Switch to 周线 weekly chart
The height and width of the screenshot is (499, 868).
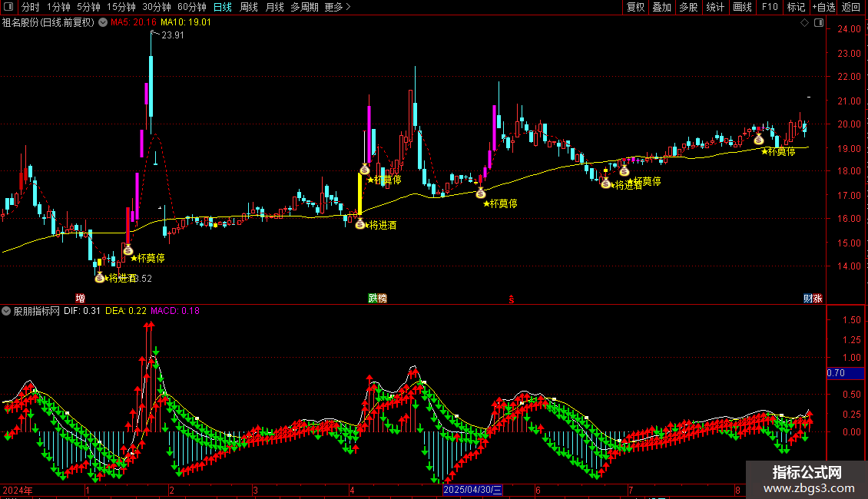point(249,7)
